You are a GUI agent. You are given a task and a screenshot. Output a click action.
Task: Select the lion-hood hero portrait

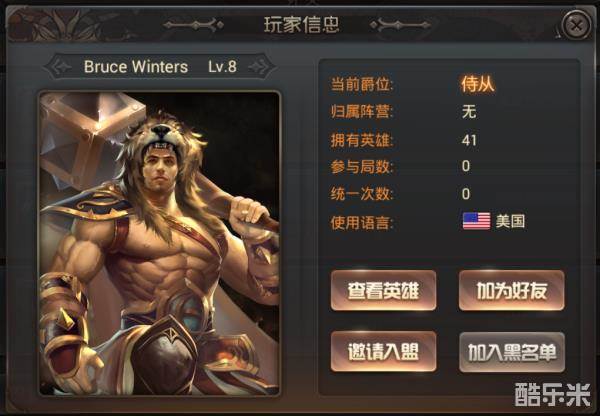160,243
